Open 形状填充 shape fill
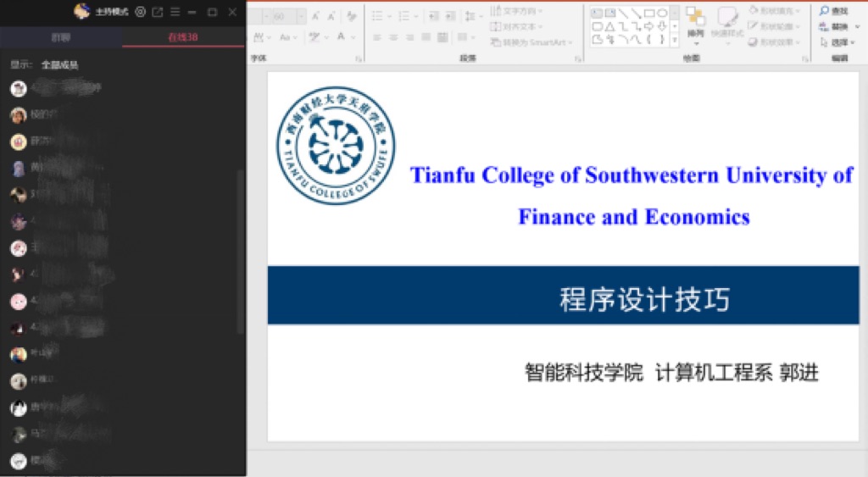Image resolution: width=868 pixels, height=477 pixels. (x=774, y=10)
